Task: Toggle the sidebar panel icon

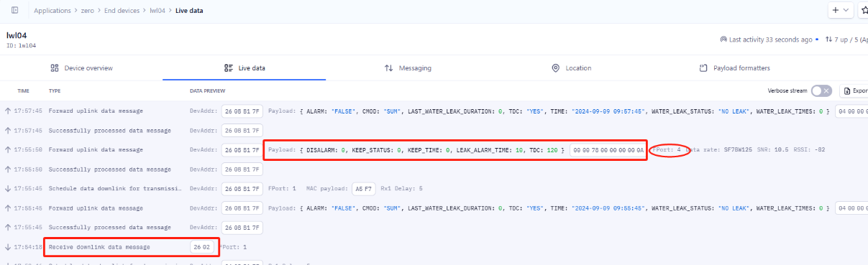Action: (14, 10)
